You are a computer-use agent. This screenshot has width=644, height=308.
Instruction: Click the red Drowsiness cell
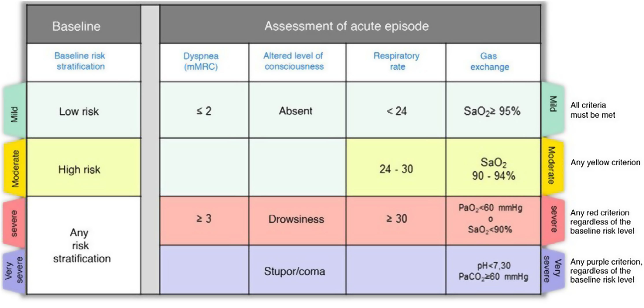[296, 219]
